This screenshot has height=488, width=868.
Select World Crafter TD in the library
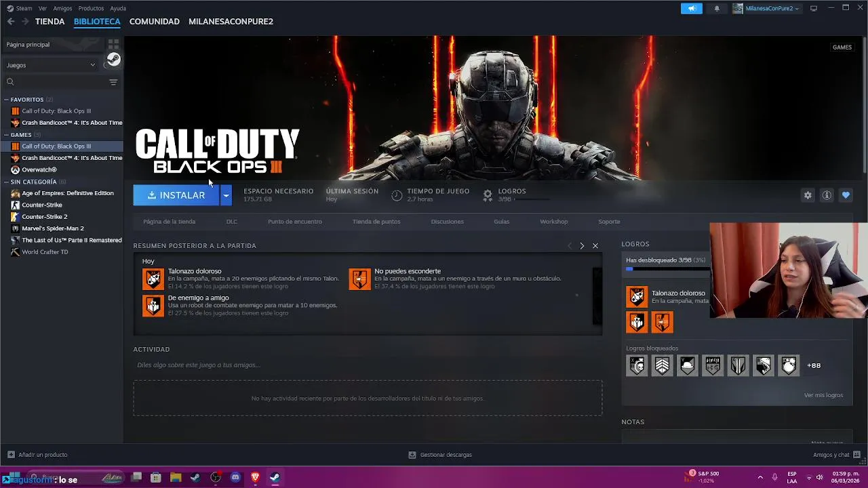[45, 252]
